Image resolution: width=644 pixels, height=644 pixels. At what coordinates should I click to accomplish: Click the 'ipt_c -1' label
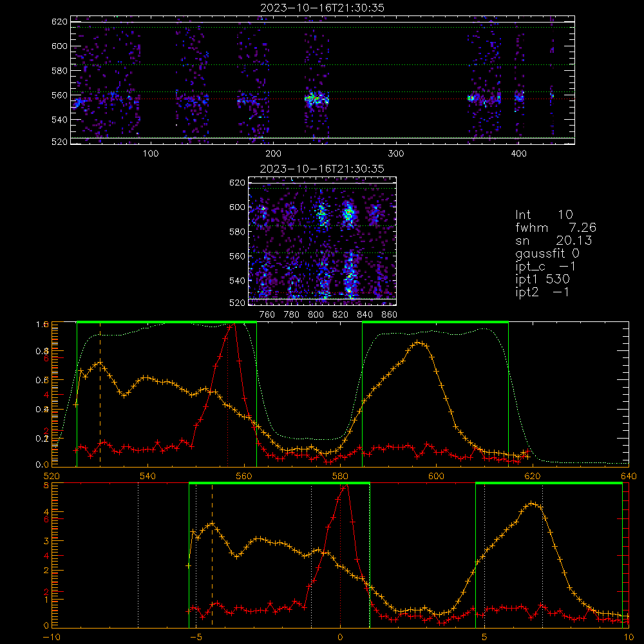[x=546, y=267]
